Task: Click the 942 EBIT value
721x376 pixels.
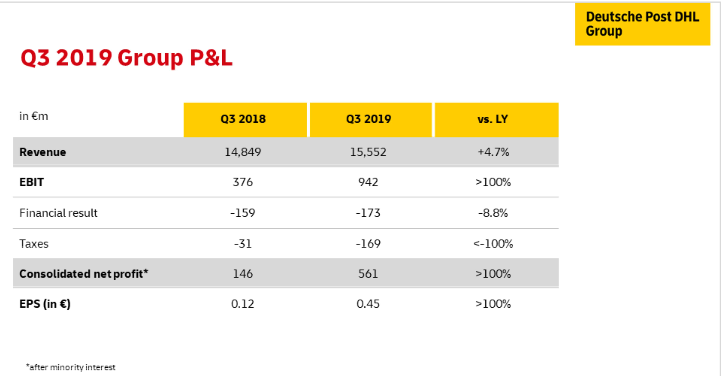Action: [x=368, y=182]
